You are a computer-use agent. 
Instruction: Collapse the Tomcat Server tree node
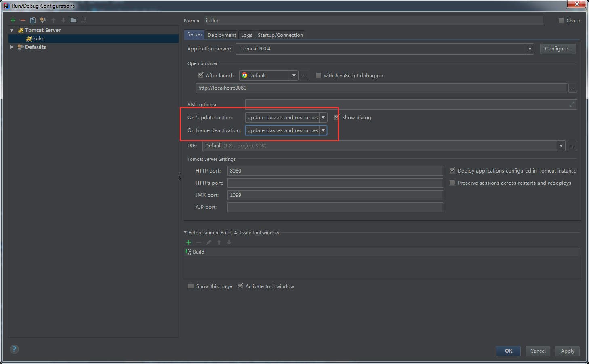12,30
